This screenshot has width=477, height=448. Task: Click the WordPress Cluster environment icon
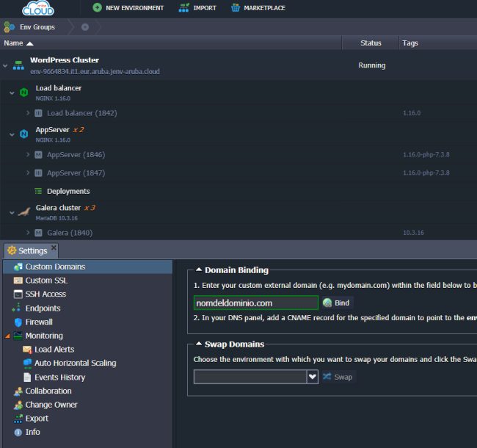[x=18, y=65]
